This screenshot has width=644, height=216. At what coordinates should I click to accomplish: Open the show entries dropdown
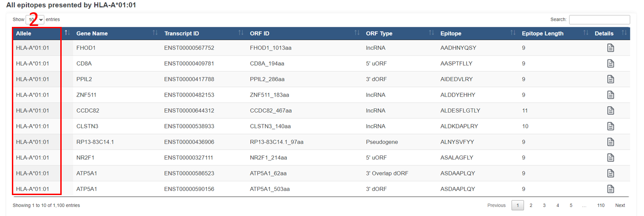click(35, 20)
